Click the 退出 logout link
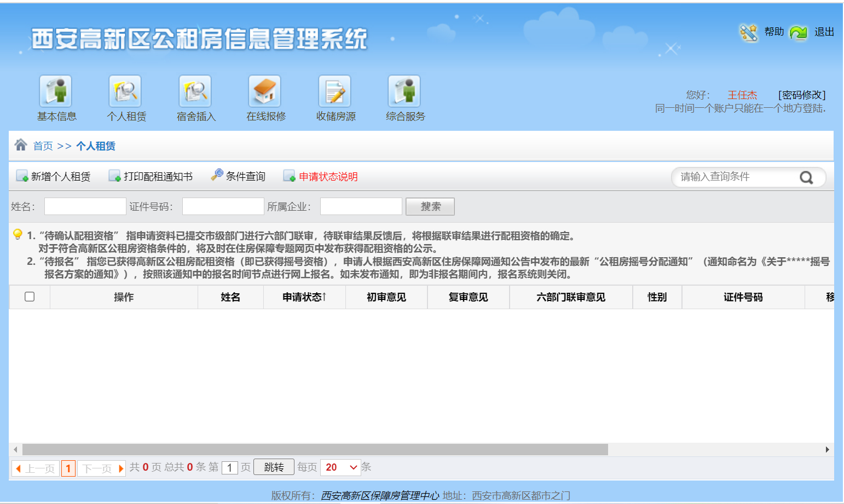Image resolution: width=844 pixels, height=504 pixels. [824, 32]
